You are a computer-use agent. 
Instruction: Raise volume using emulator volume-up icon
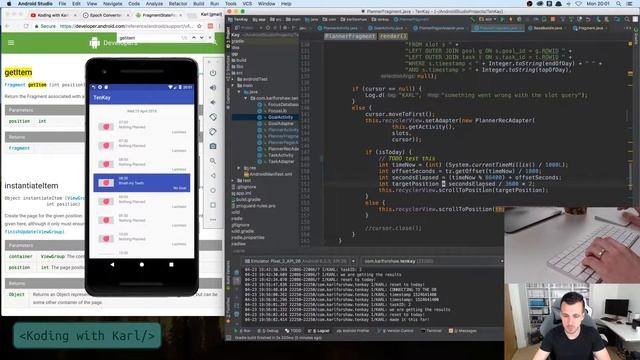coord(213,88)
